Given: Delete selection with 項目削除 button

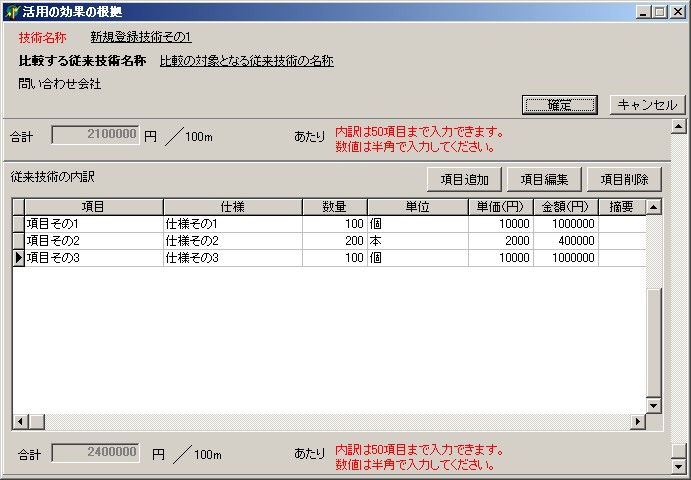Looking at the screenshot, I should click(x=624, y=180).
